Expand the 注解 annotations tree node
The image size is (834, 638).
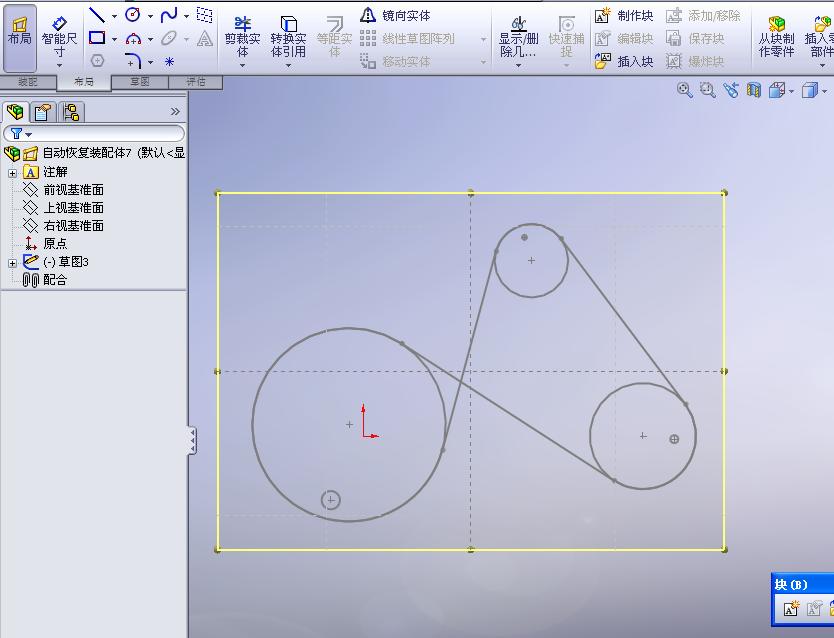point(13,173)
